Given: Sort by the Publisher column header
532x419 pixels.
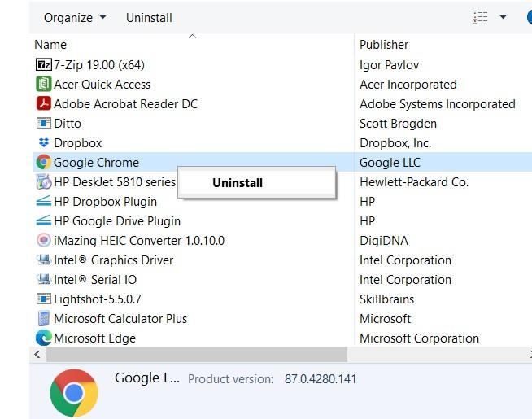Looking at the screenshot, I should coord(384,45).
